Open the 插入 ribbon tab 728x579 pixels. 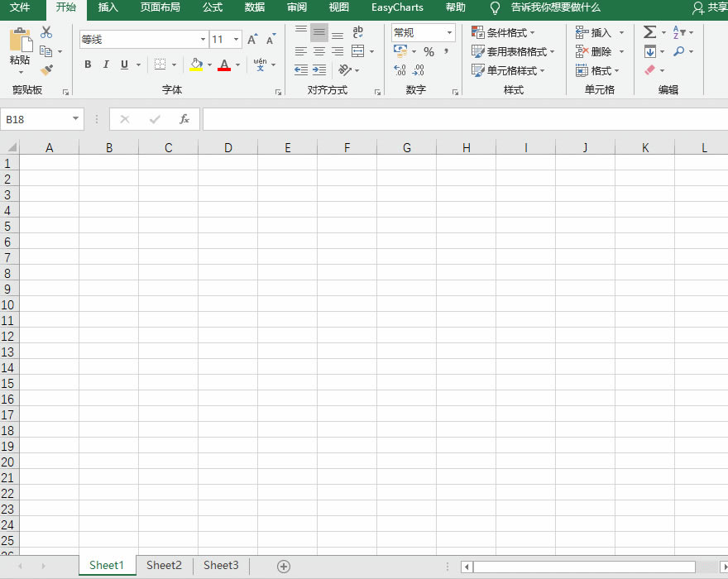pyautogui.click(x=108, y=7)
